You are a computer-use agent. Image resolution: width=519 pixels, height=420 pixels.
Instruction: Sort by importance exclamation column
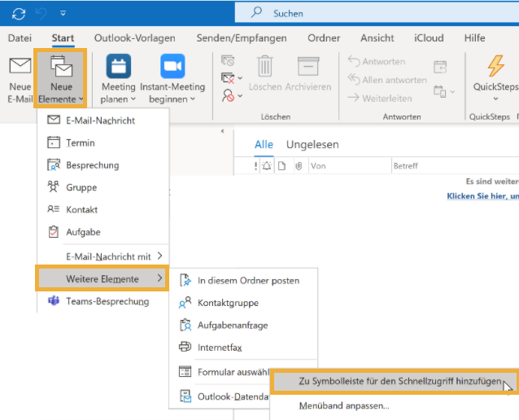pos(255,165)
